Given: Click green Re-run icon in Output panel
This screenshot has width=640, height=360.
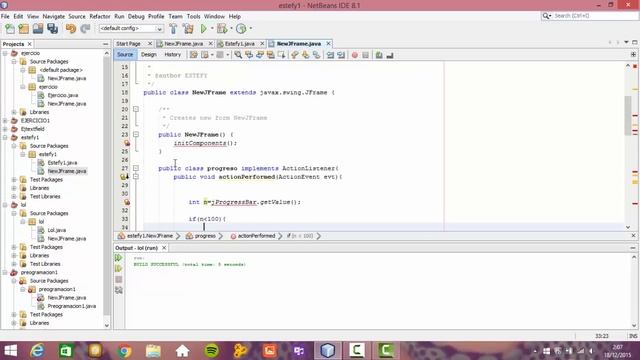Looking at the screenshot, I should pos(118,258).
